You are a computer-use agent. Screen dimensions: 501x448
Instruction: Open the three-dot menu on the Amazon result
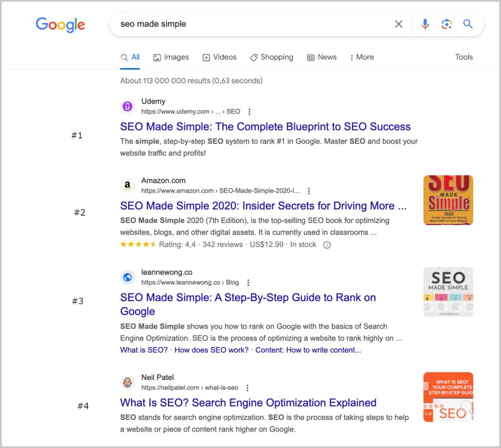pyautogui.click(x=309, y=190)
